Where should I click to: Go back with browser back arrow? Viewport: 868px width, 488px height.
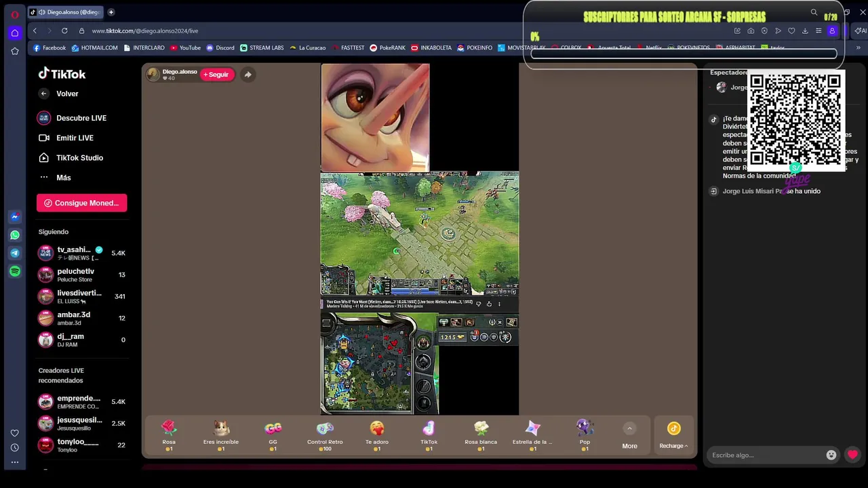pos(35,30)
